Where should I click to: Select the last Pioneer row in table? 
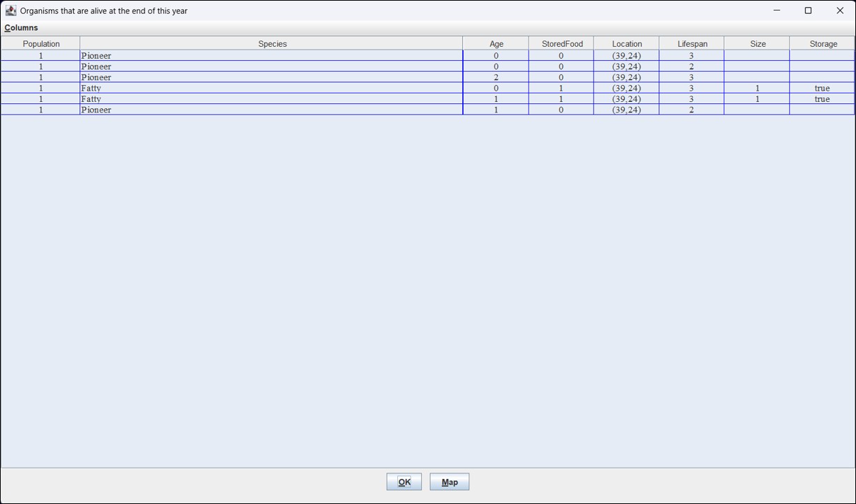272,110
